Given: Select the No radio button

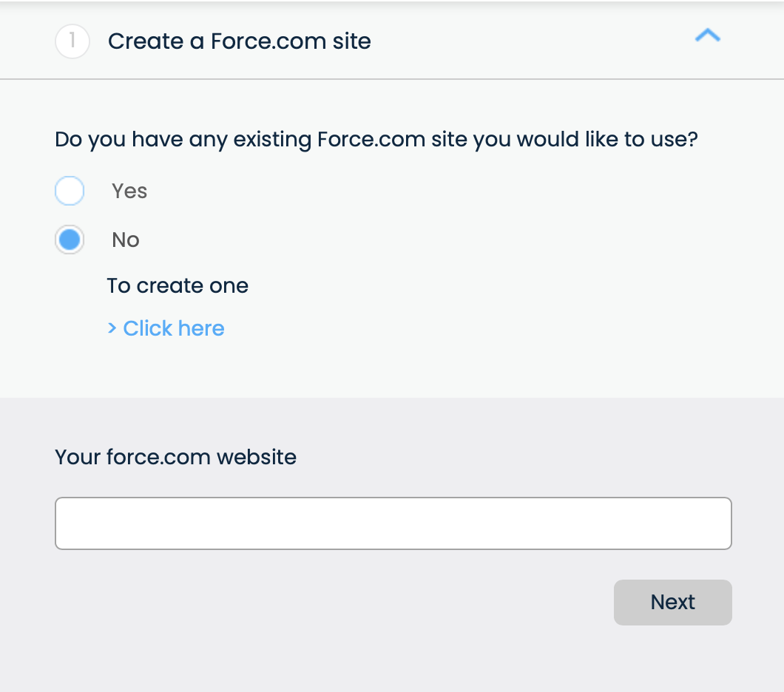Looking at the screenshot, I should click(70, 240).
